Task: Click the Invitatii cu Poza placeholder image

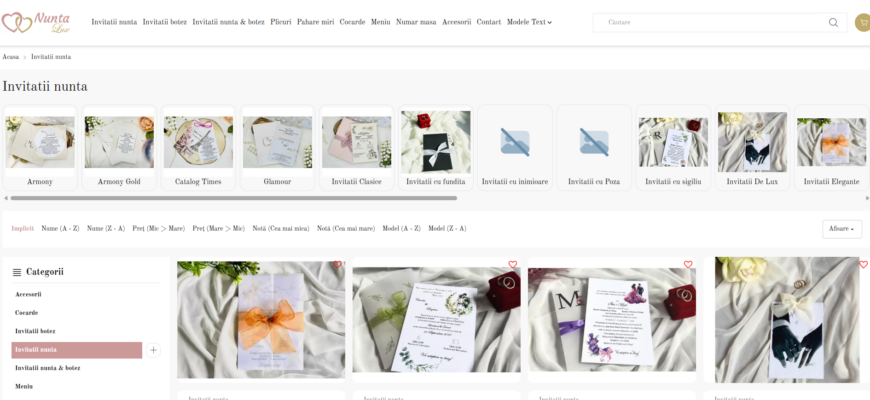Action: pos(594,142)
